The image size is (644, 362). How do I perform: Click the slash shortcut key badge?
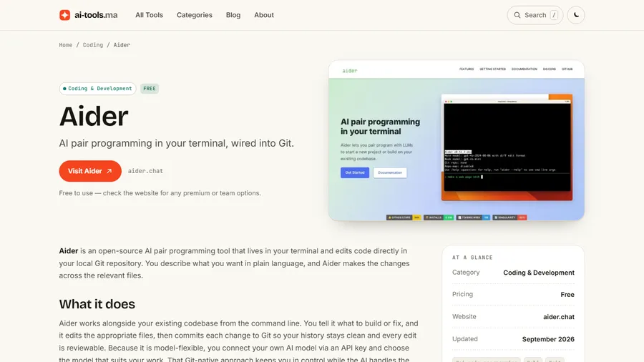[554, 15]
